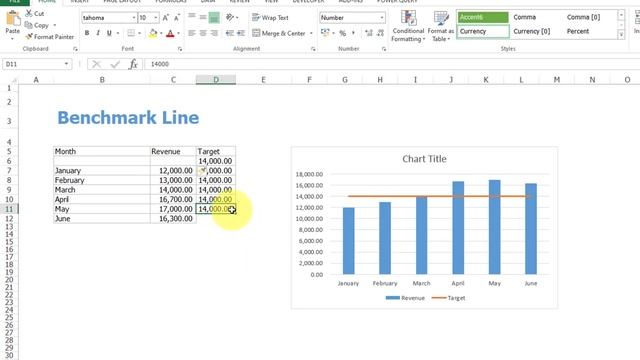Apply the Percent Style % icon
The height and width of the screenshot is (360, 640).
pyautogui.click(x=343, y=33)
